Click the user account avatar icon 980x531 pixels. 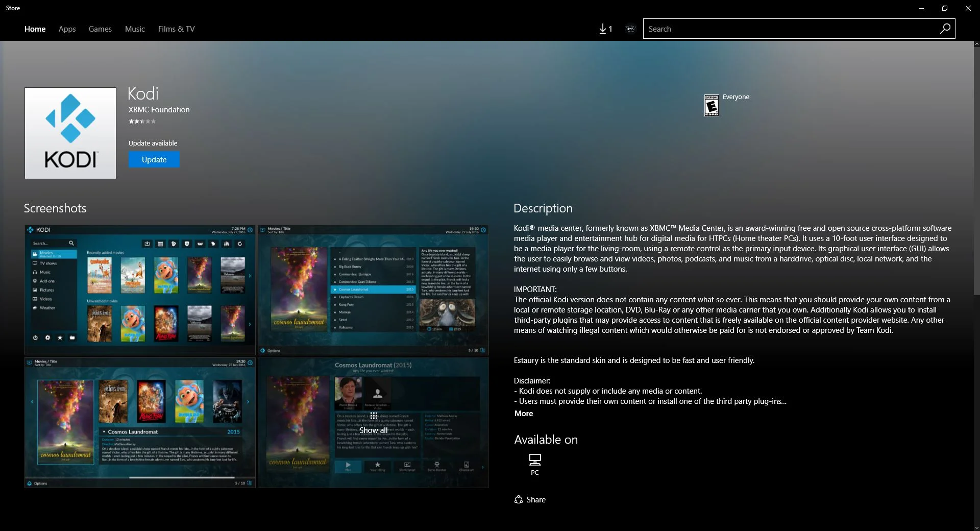[630, 29]
